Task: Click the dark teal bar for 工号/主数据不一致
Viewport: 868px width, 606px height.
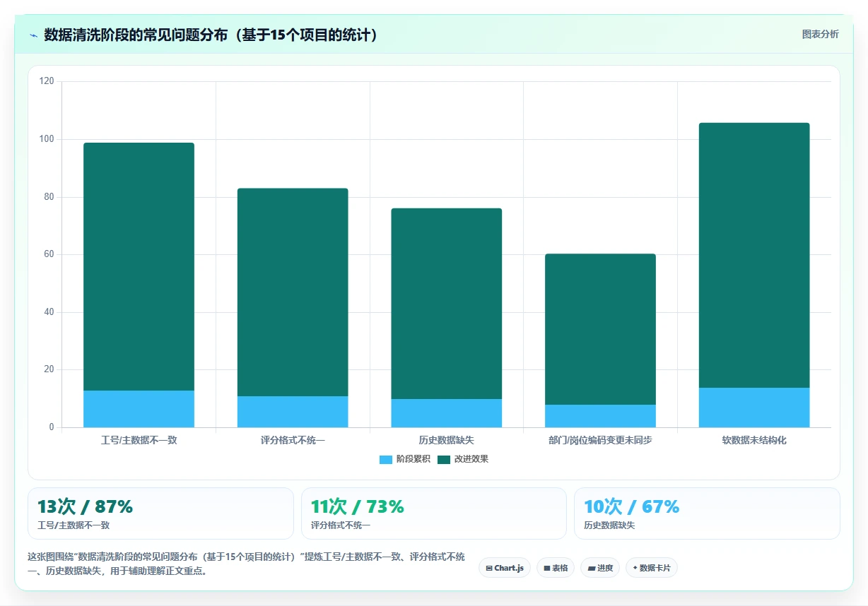Action: tap(139, 266)
